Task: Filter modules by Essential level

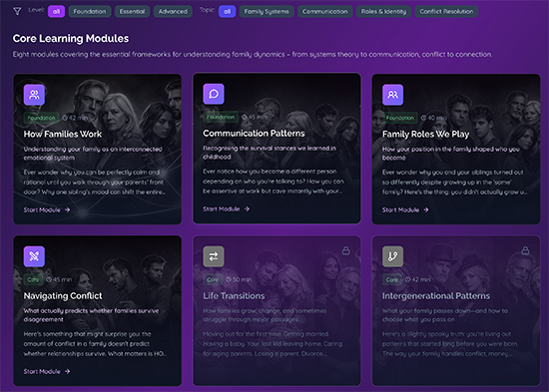Action: 132,12
